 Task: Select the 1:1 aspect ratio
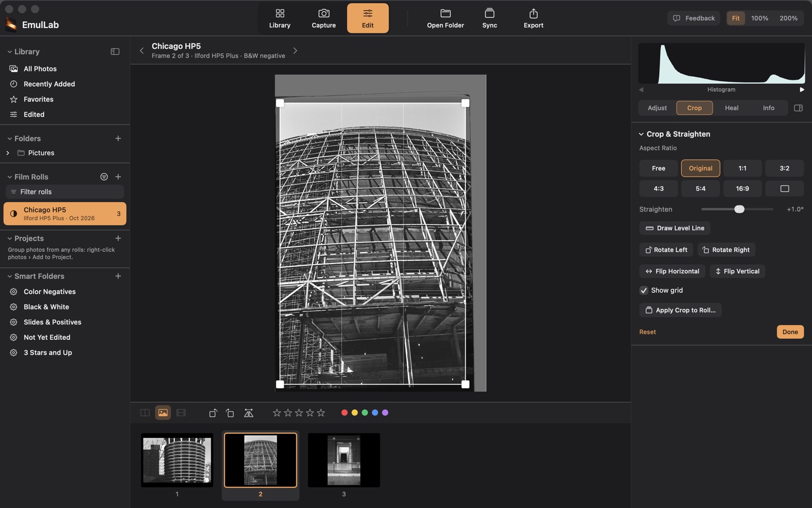tap(742, 168)
